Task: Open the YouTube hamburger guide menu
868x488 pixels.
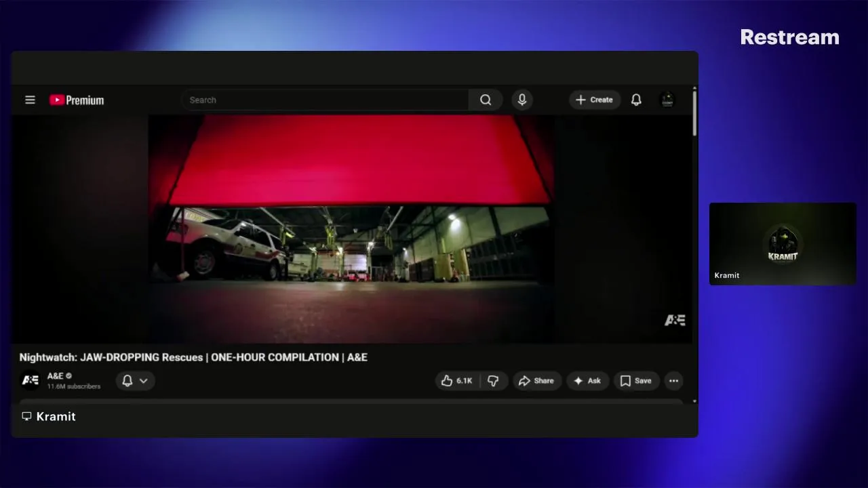Action: (x=30, y=100)
